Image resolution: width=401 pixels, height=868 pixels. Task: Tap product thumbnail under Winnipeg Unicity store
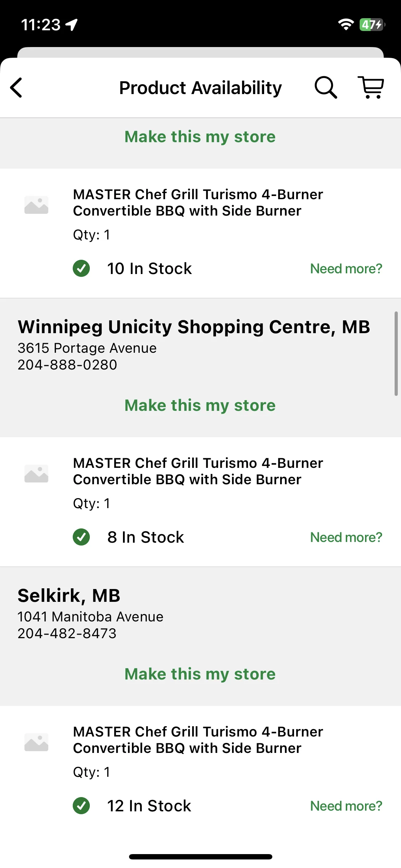(36, 474)
